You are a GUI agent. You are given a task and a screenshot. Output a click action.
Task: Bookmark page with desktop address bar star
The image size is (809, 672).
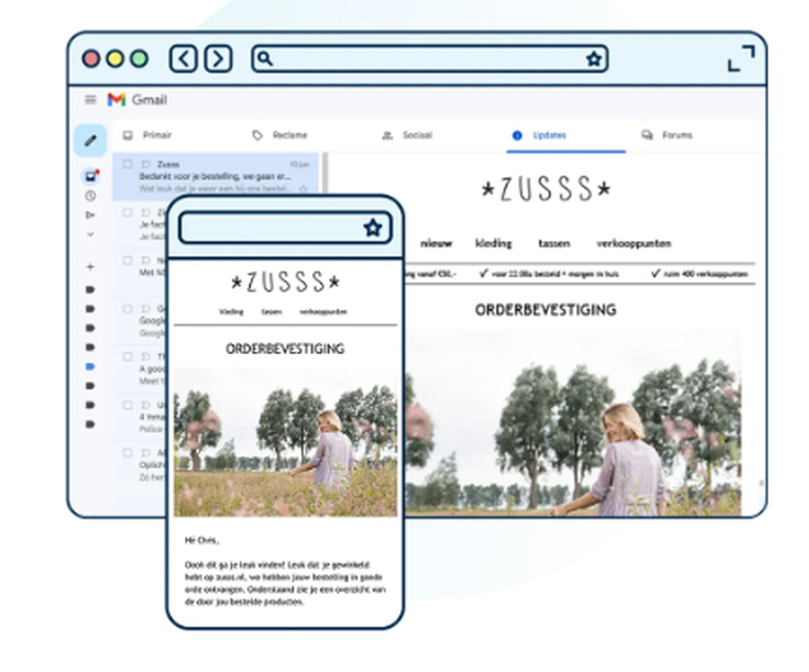tap(594, 59)
